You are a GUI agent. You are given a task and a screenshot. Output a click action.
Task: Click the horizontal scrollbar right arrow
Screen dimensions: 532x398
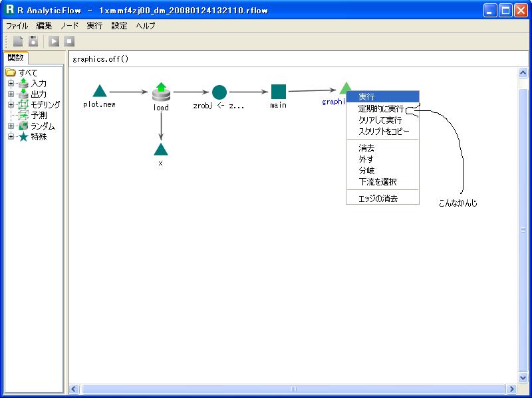coord(511,389)
